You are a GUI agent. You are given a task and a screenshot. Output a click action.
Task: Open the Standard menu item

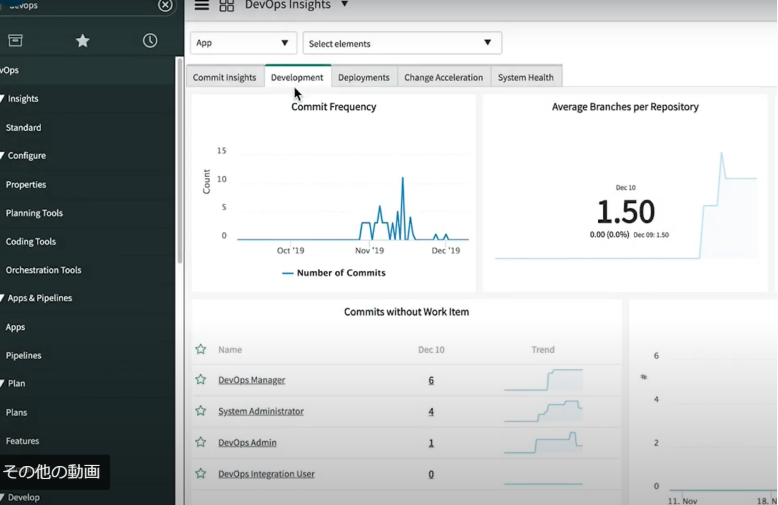point(23,127)
